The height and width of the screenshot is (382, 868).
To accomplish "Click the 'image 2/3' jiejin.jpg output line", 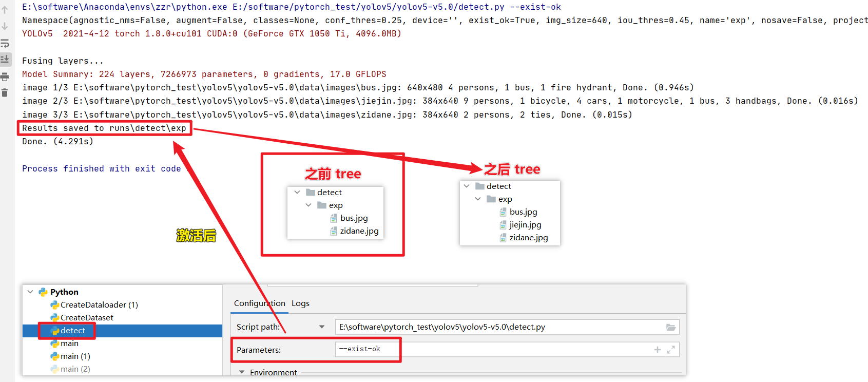I will pos(440,101).
